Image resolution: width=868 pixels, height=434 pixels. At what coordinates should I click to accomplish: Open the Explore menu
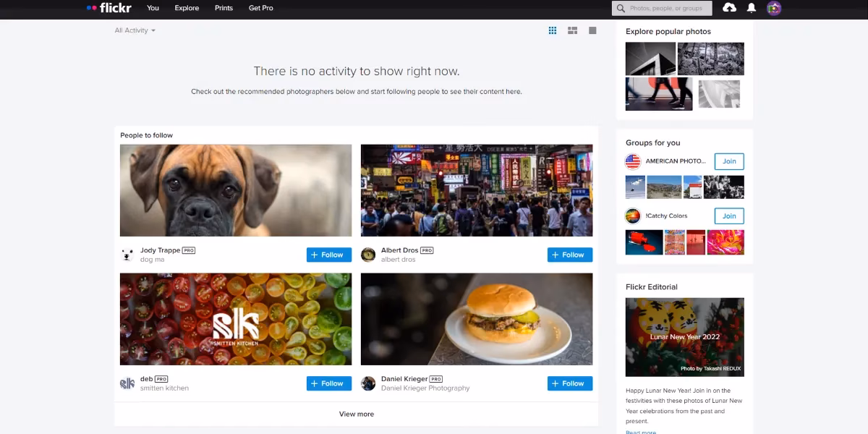click(x=186, y=8)
